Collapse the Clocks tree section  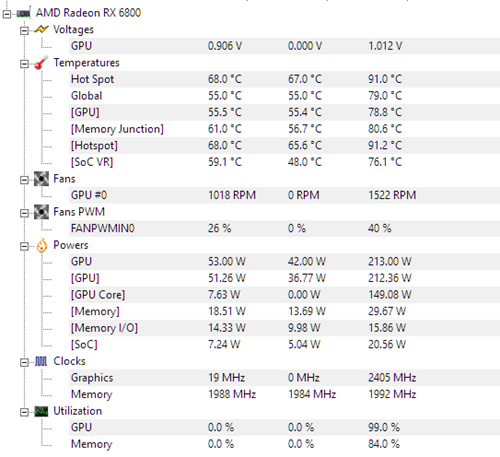pos(24,362)
